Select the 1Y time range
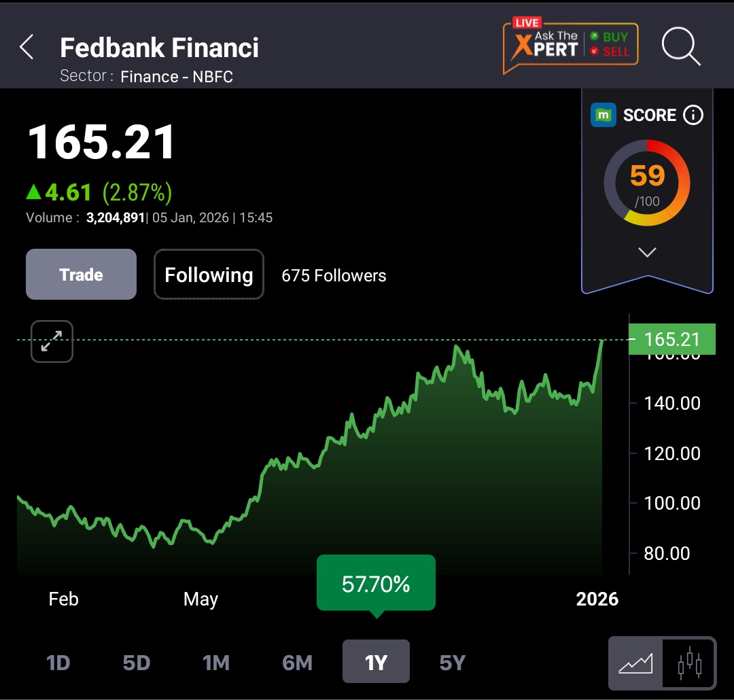 pos(376,661)
